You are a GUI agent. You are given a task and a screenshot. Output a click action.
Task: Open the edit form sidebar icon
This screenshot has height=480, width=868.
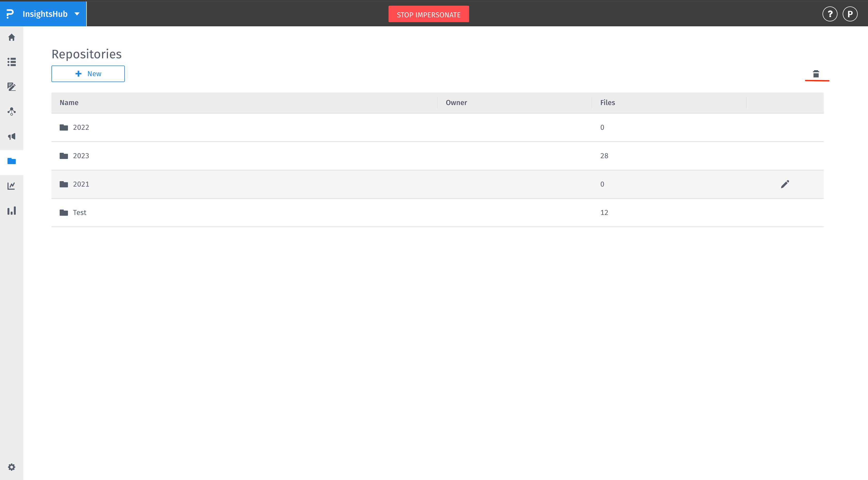[x=11, y=87]
